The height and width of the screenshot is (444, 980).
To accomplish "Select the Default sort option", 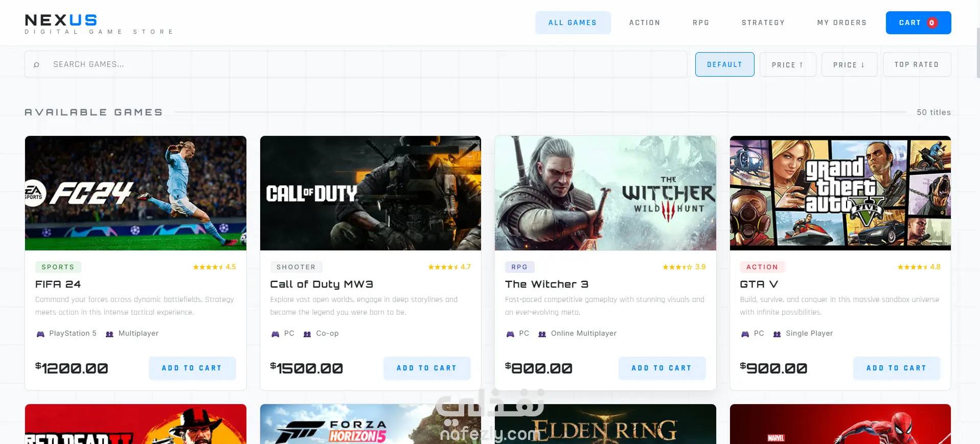I will [x=724, y=64].
